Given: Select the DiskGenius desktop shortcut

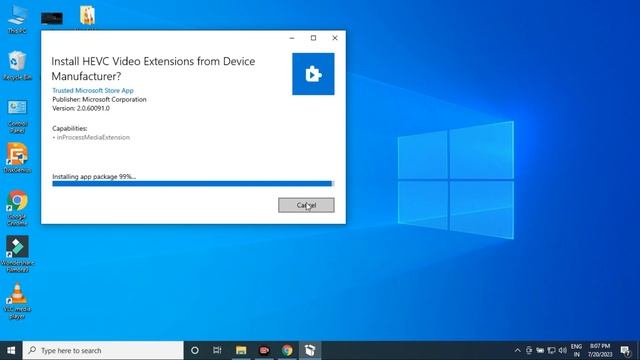Looking at the screenshot, I should [x=18, y=158].
